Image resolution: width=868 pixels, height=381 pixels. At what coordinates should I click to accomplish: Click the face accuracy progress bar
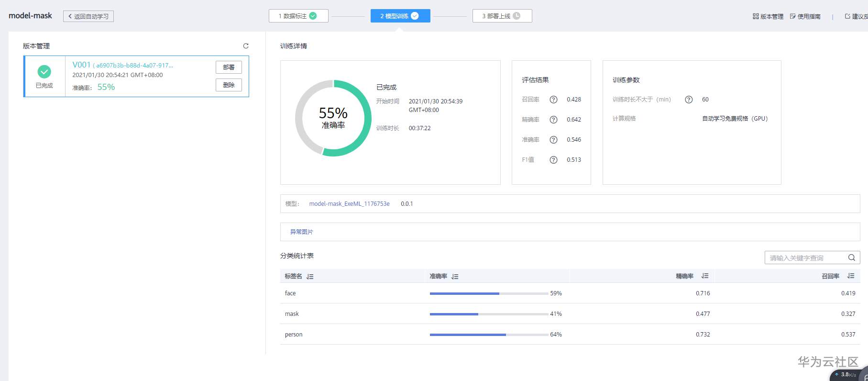point(489,293)
